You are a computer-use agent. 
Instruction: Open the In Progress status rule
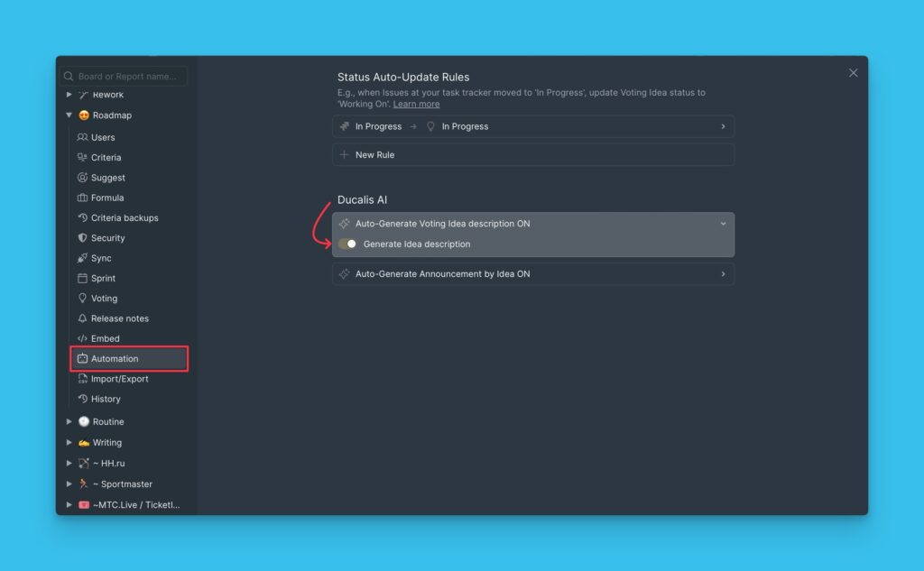[x=532, y=126]
